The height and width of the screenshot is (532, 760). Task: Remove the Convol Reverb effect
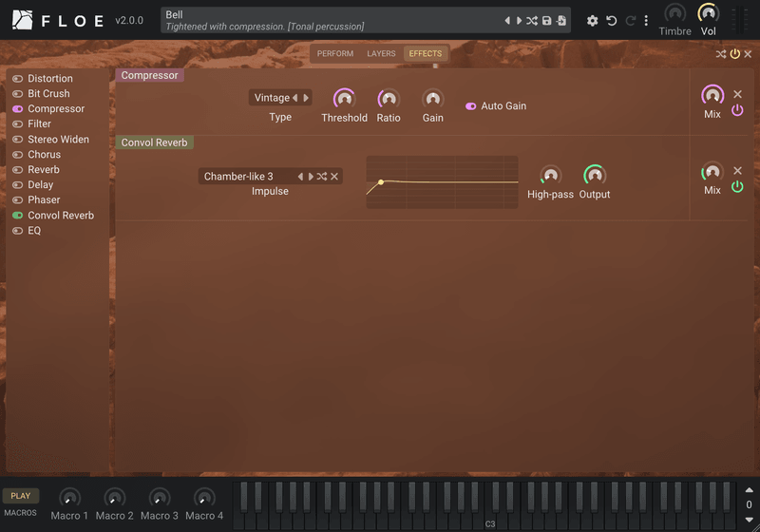[x=737, y=171]
